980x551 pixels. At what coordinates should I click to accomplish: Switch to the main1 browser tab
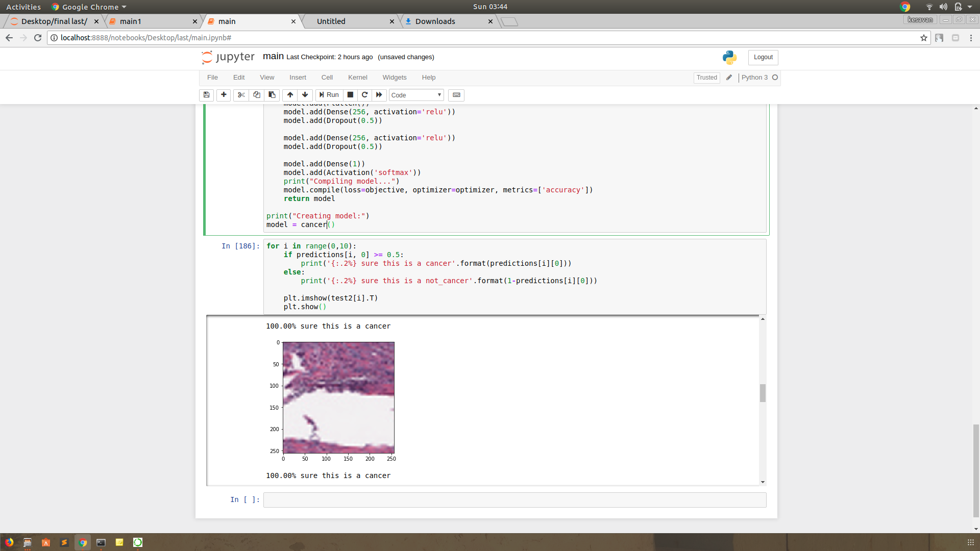[x=131, y=21]
